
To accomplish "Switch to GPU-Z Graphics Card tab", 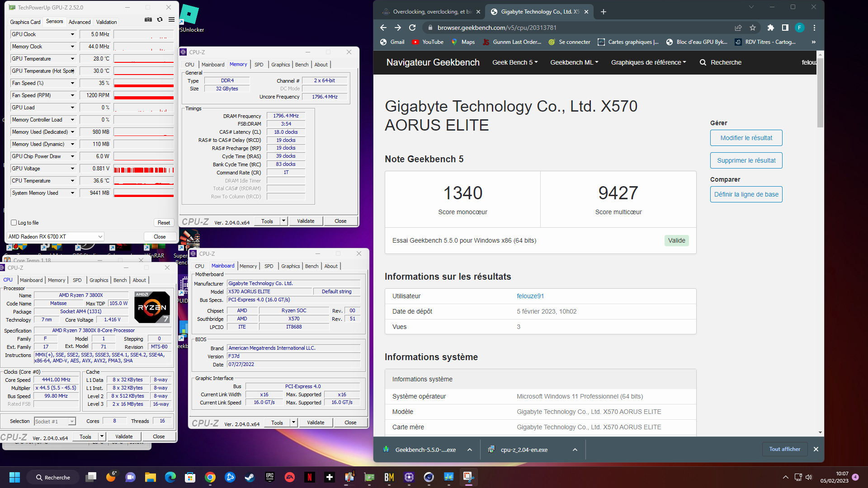I will [25, 22].
